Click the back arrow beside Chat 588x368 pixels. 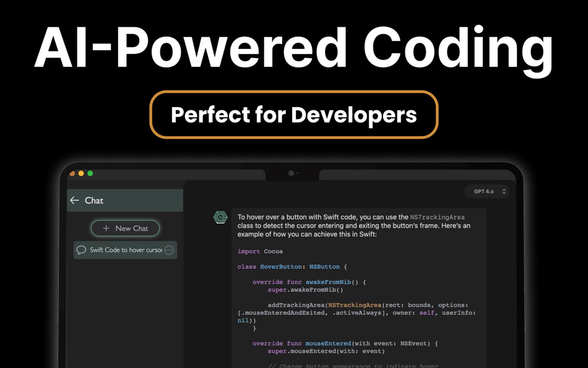click(x=74, y=201)
